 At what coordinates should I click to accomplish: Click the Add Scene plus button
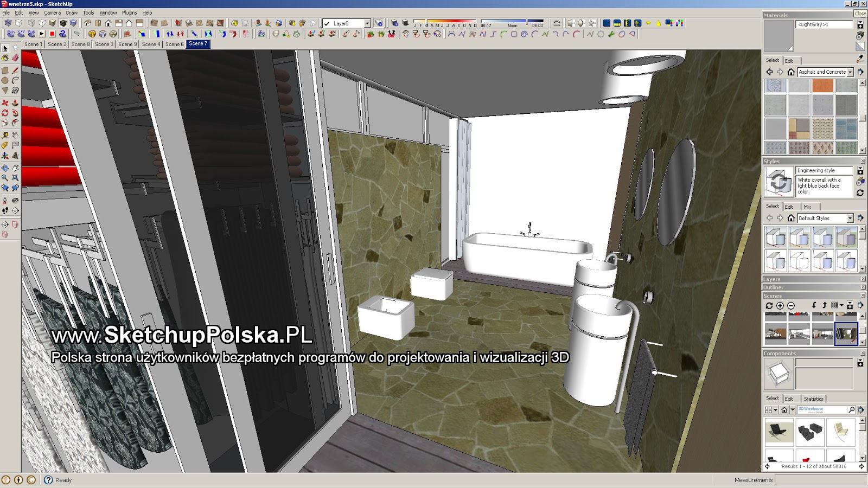pos(780,306)
